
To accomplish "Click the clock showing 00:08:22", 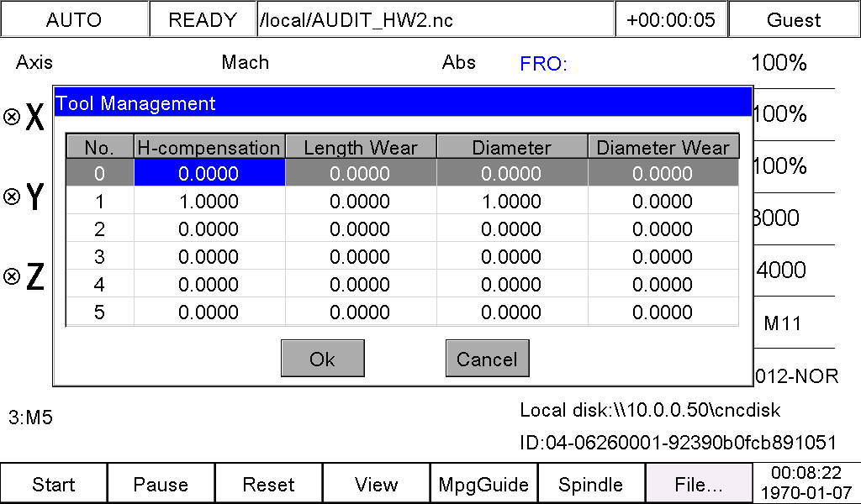I will click(806, 472).
